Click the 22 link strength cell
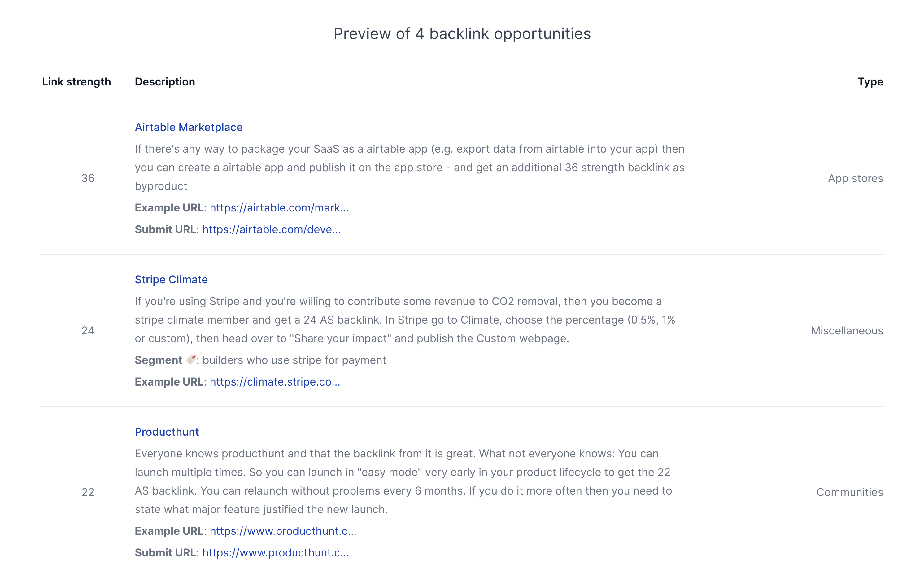Image resolution: width=924 pixels, height=571 pixels. tap(88, 492)
